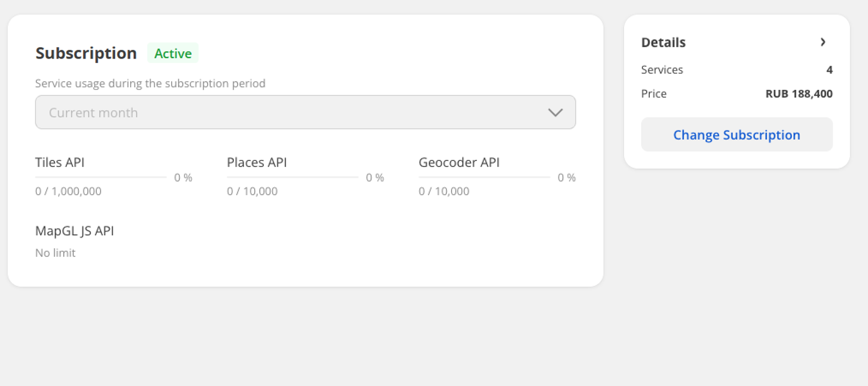Image resolution: width=868 pixels, height=386 pixels.
Task: Click the RUB 188,400 price value
Action: coord(798,94)
